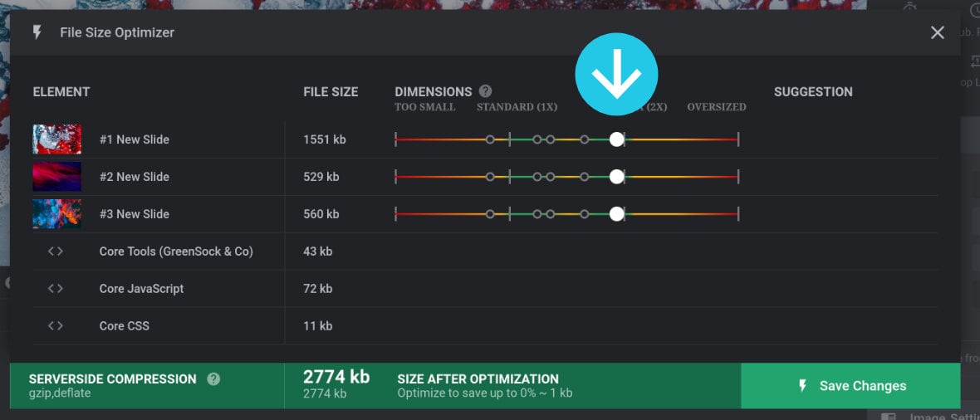Click the white slider handle for #3 New Slide
980x420 pixels.
[616, 214]
